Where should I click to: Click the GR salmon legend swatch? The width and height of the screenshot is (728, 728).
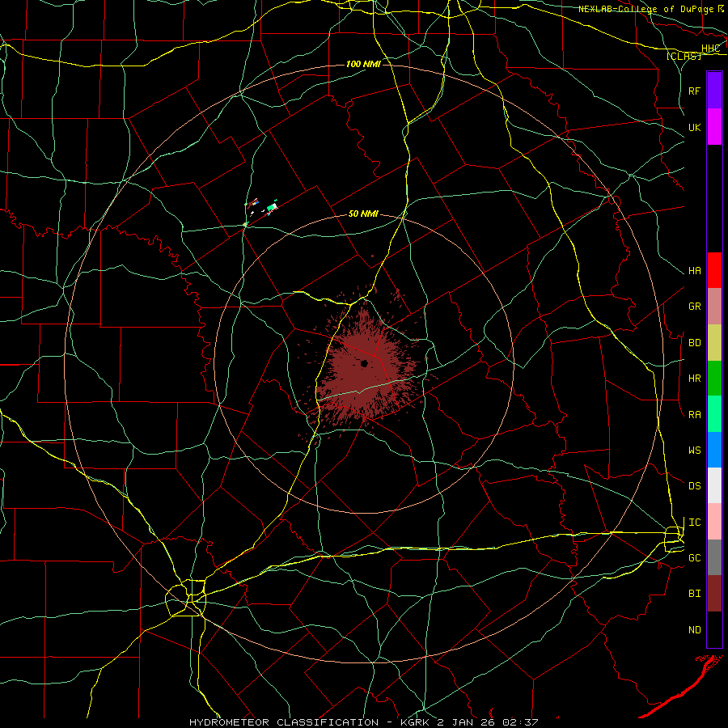coord(714,307)
